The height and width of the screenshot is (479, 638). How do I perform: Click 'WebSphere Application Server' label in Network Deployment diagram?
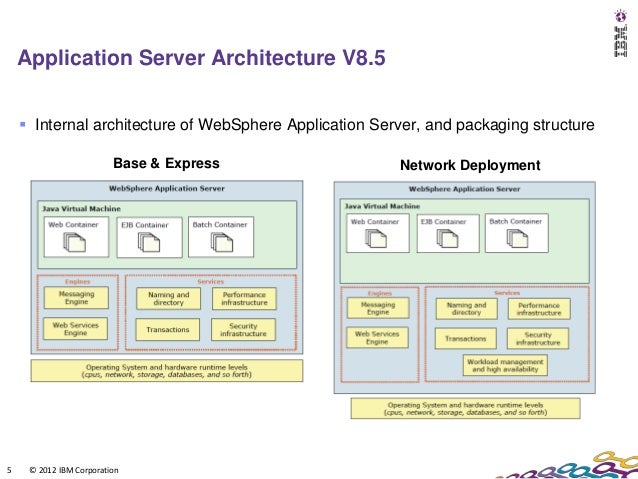pyautogui.click(x=464, y=189)
